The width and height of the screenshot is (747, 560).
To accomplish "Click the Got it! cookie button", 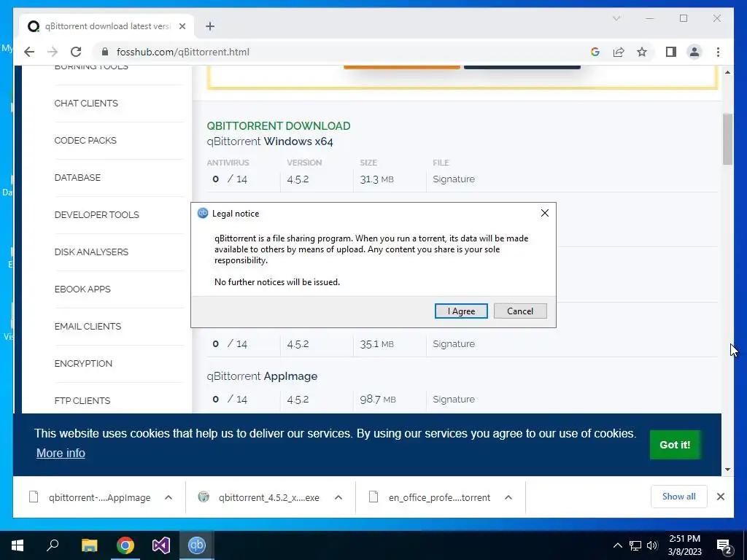I will point(675,445).
